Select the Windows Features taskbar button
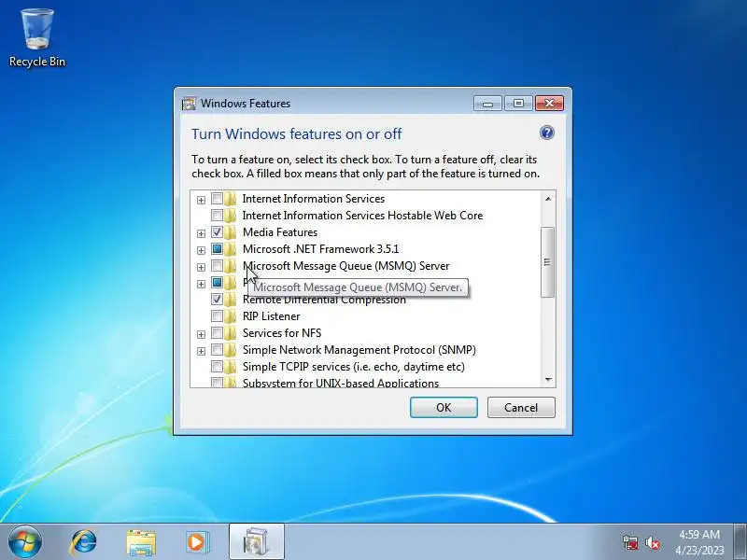The width and height of the screenshot is (747, 560). (x=256, y=542)
